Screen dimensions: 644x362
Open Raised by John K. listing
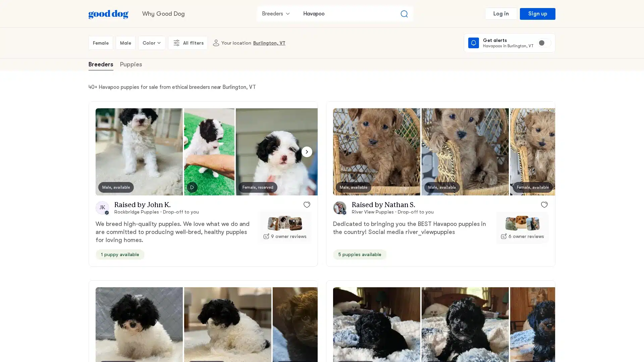point(142,205)
